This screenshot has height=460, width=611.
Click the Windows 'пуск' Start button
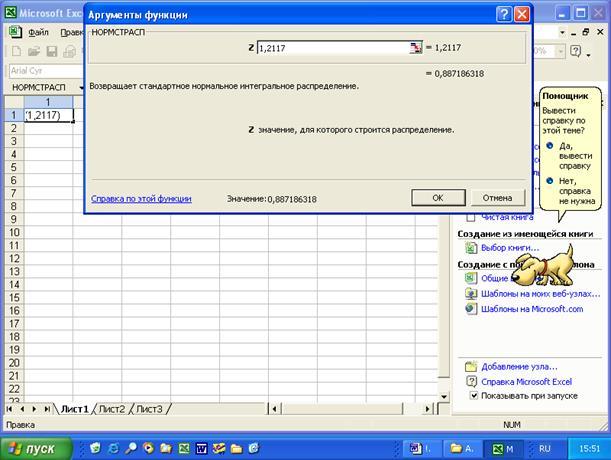pyautogui.click(x=40, y=448)
